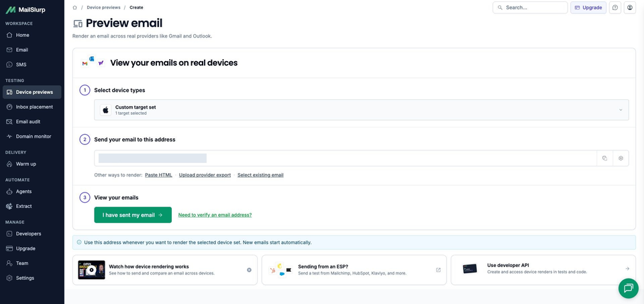The height and width of the screenshot is (304, 644).
Task: Click the dropdown chevron for device types
Action: [621, 109]
